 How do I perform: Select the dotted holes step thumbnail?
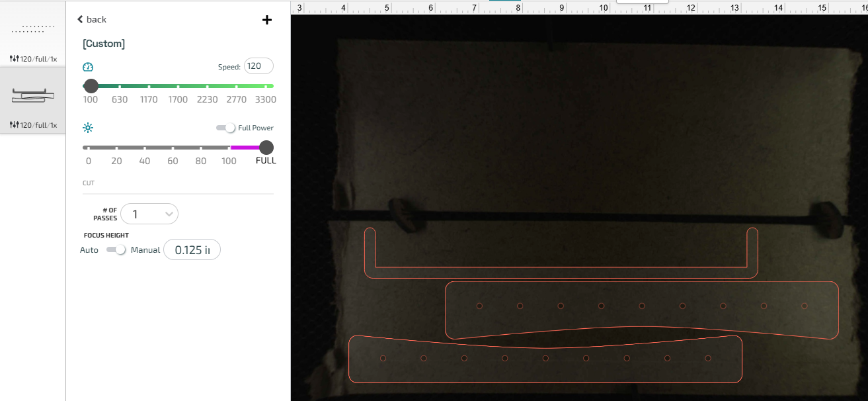click(x=33, y=29)
